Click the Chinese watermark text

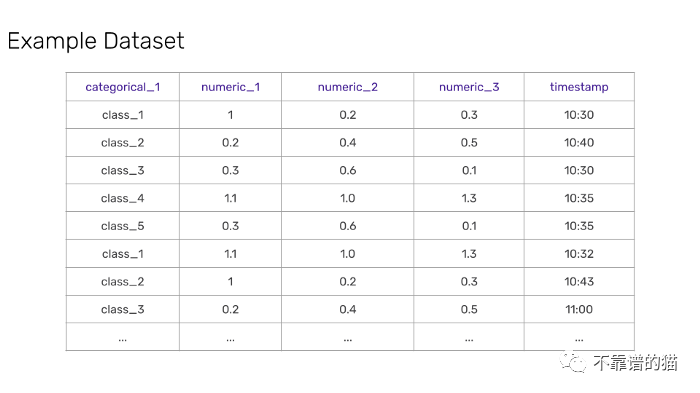[x=635, y=363]
